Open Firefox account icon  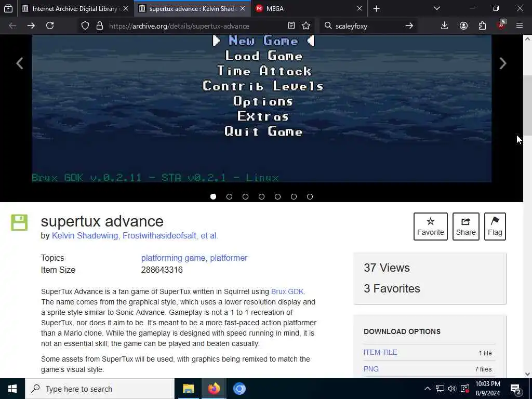pyautogui.click(x=463, y=26)
